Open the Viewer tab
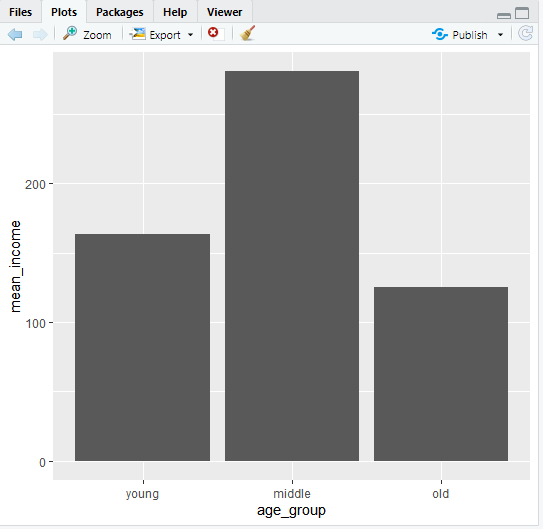The height and width of the screenshot is (529, 543). (224, 12)
